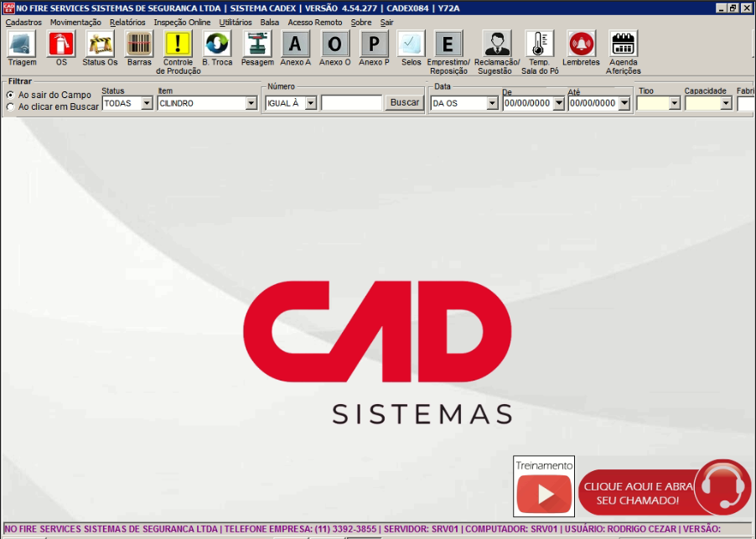Screen dimensions: 756x539
Task: Open the Agenda Aferições calendar icon
Action: pos(624,44)
